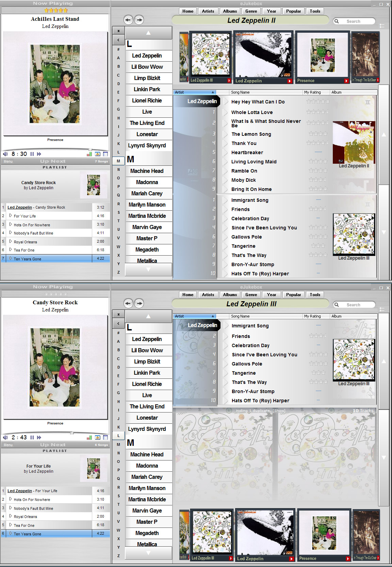Viewport: 392px width, 567px height.
Task: Select 'Moby Dick' in top window song list
Action: click(244, 180)
